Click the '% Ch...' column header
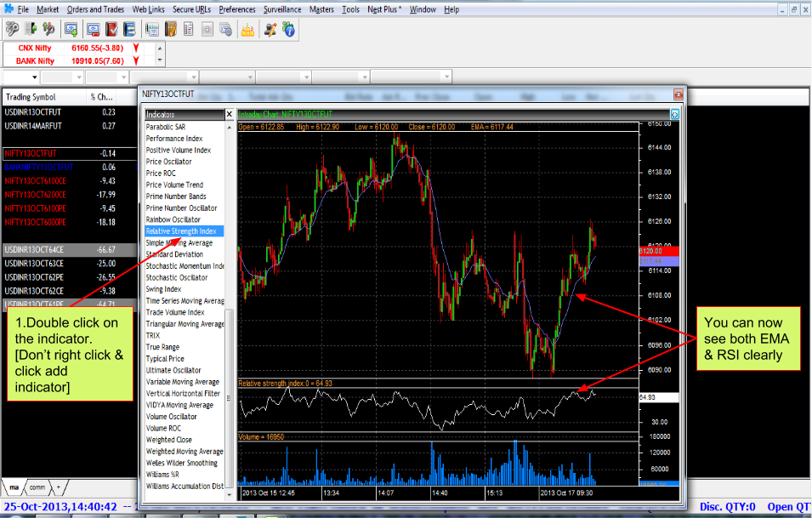The height and width of the screenshot is (518, 812). 101,97
